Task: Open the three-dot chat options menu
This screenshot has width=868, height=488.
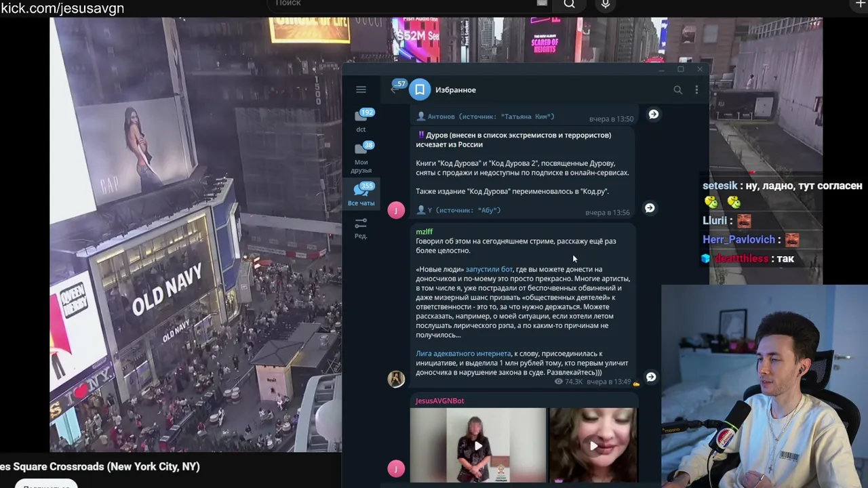Action: point(696,89)
